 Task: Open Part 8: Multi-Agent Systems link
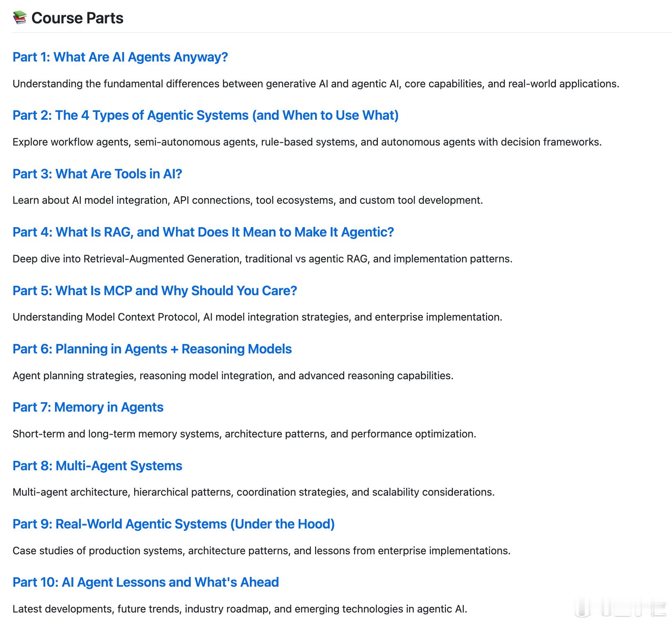point(97,466)
